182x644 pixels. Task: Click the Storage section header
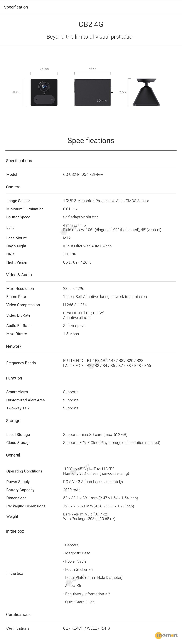13,421
